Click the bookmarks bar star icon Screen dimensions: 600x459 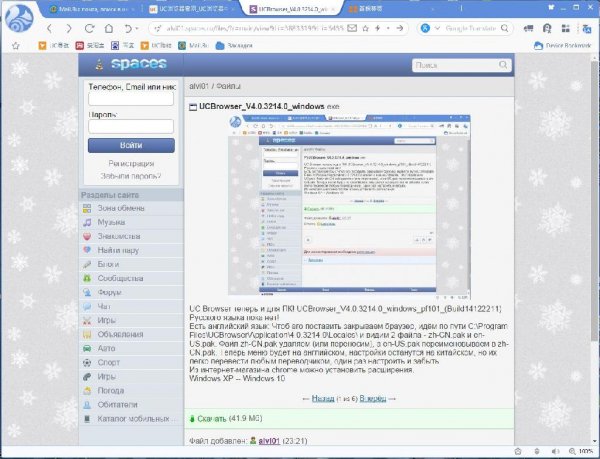(x=16, y=46)
